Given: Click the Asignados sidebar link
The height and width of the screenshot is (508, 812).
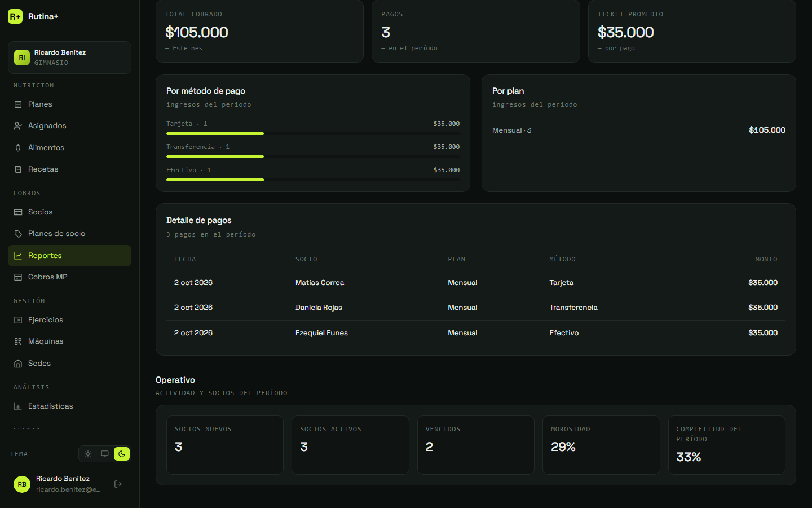Looking at the screenshot, I should click(x=69, y=126).
